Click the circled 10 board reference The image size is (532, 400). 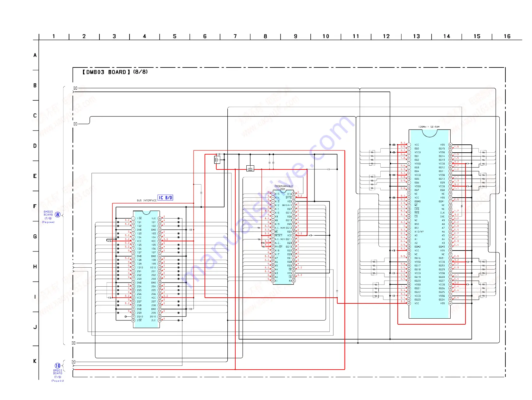[58, 366]
